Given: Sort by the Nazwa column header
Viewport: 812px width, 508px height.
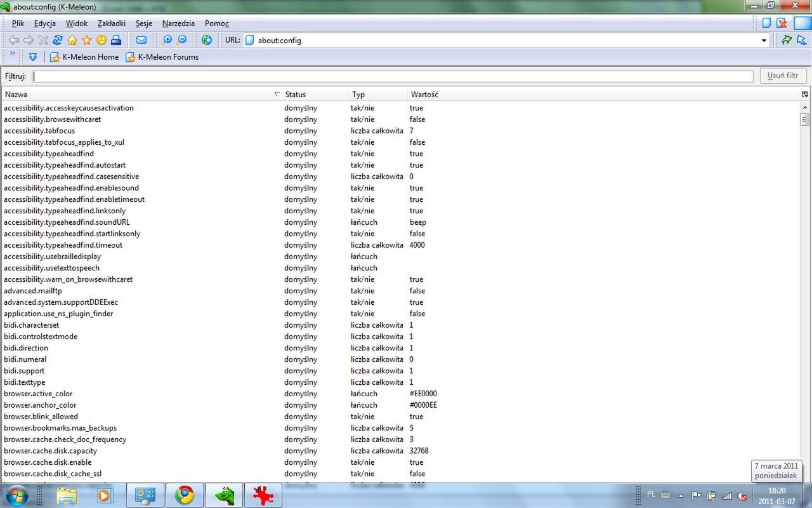Looking at the screenshot, I should pyautogui.click(x=16, y=94).
